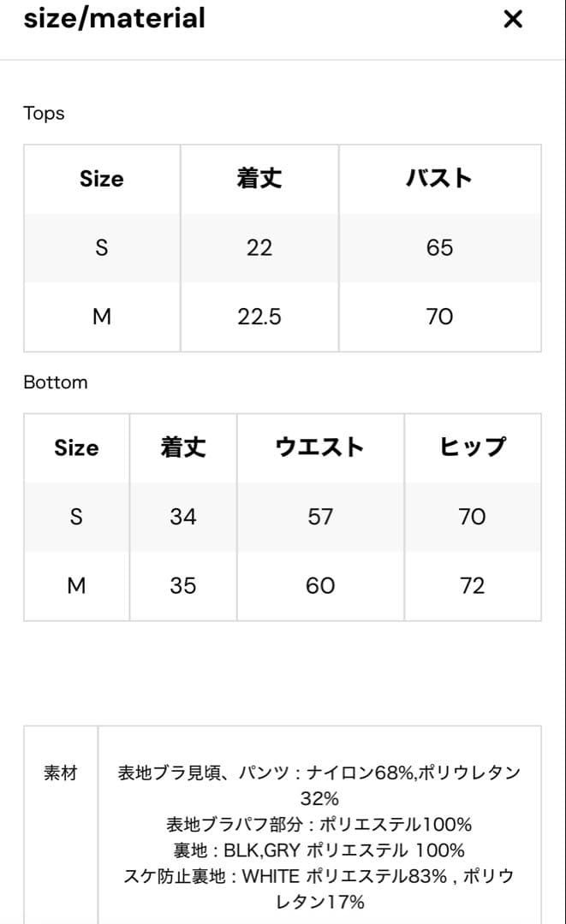
Task: Select the Tops section label
Action: coord(43,113)
